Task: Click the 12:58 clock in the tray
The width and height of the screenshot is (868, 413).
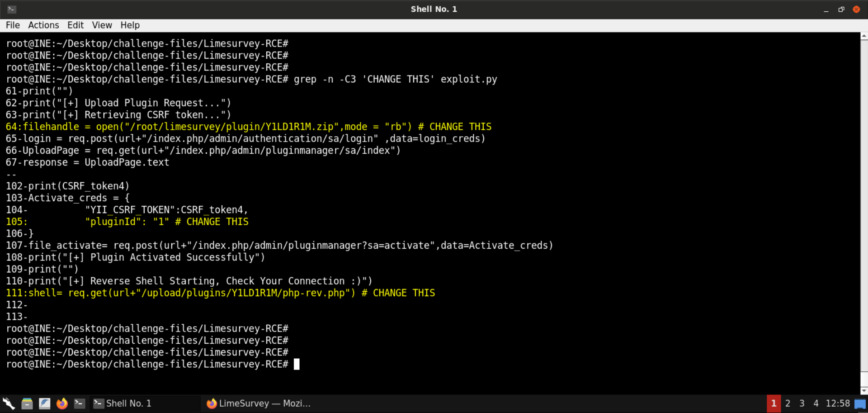Action: pos(838,403)
